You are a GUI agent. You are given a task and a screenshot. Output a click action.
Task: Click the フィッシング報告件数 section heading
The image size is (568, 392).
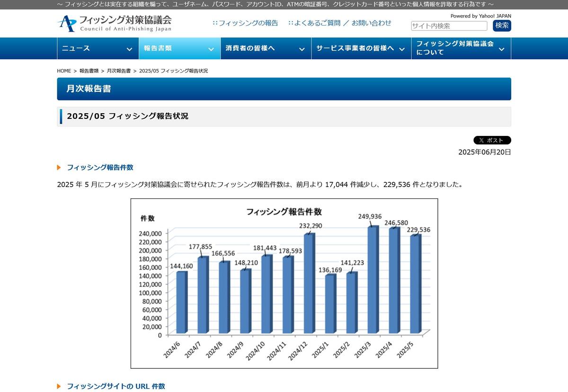[x=100, y=168]
